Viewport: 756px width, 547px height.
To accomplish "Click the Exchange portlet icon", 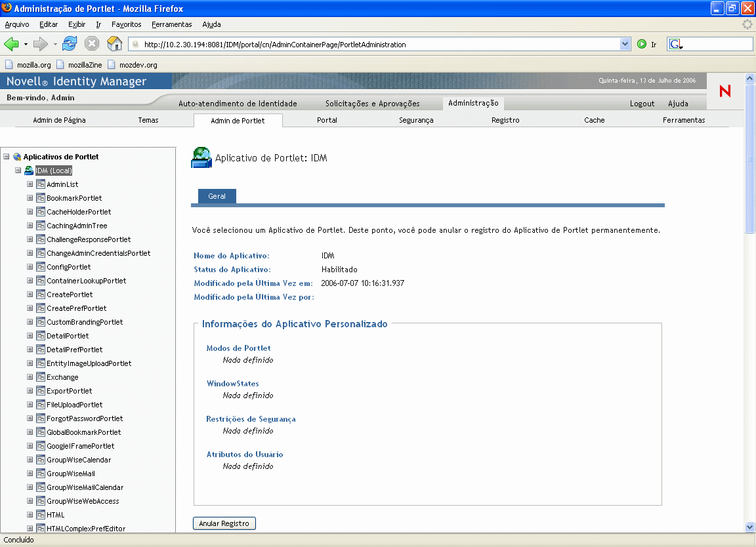I will pyautogui.click(x=41, y=377).
